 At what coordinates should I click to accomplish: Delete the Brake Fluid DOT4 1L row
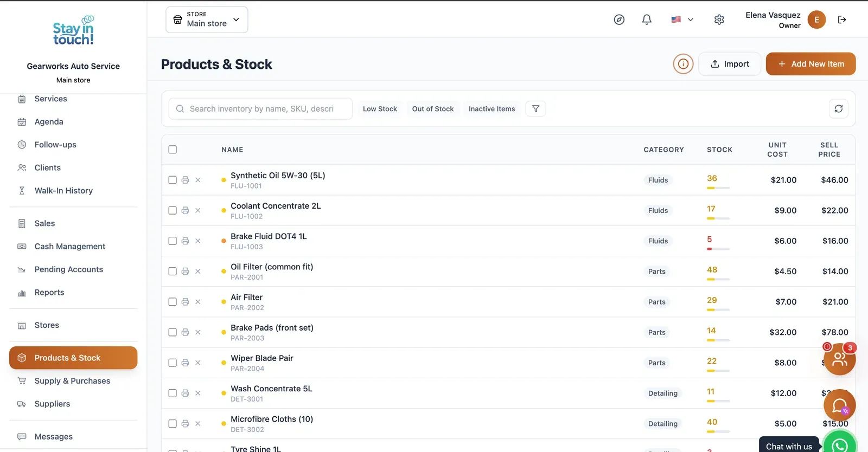pos(198,241)
